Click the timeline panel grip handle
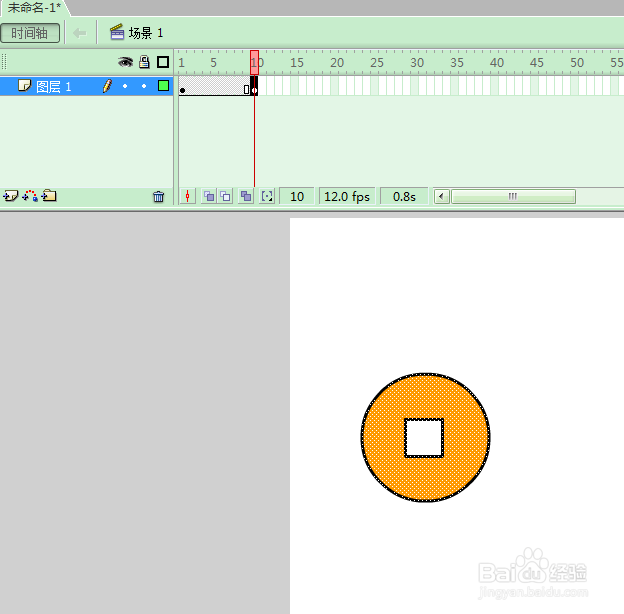This screenshot has height=614, width=624. pyautogui.click(x=4, y=62)
